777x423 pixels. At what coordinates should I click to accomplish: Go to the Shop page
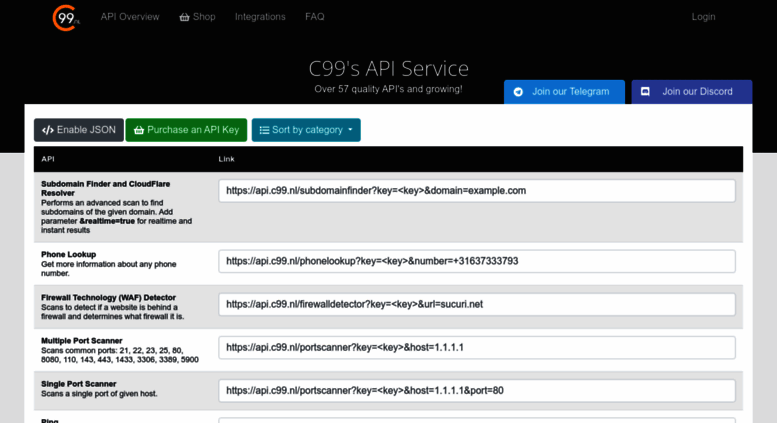point(197,17)
